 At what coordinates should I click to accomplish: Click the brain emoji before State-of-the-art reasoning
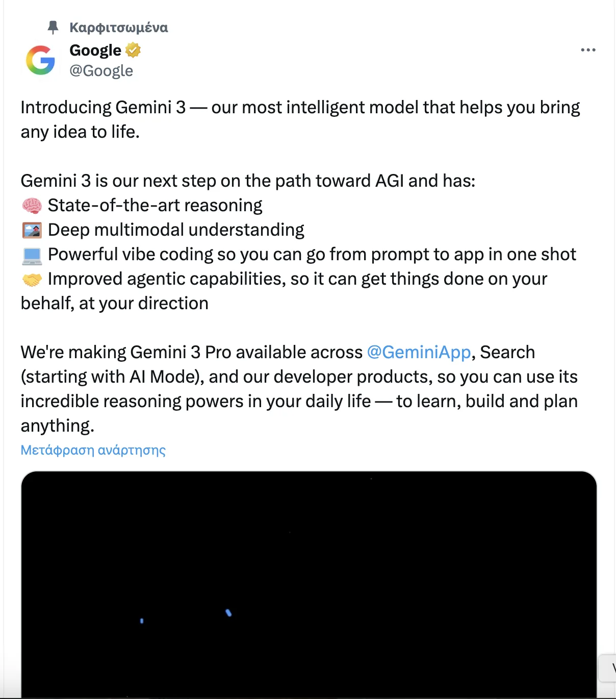point(32,206)
